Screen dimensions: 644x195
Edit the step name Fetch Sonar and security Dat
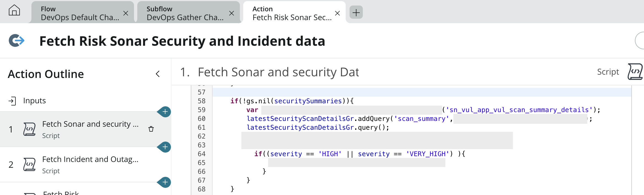(278, 72)
